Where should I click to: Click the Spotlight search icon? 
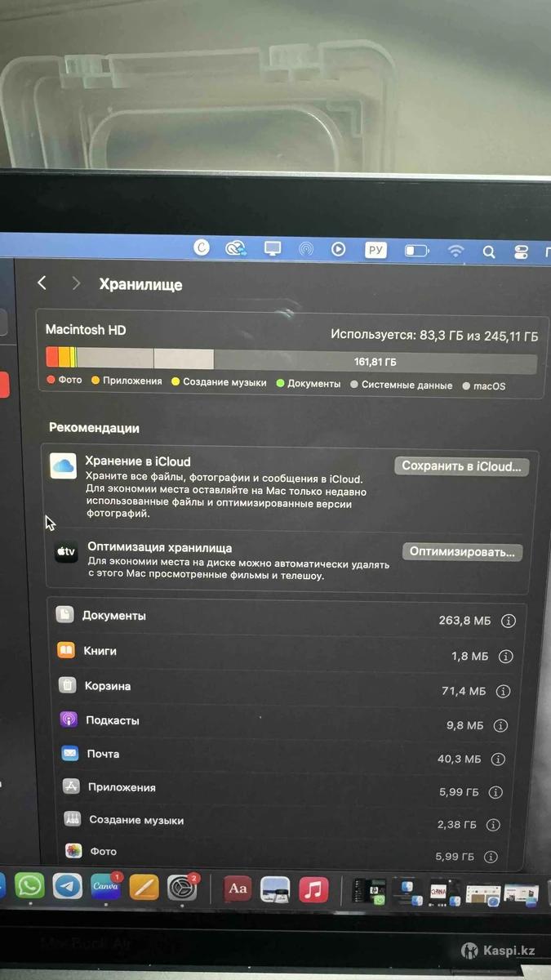coord(489,252)
